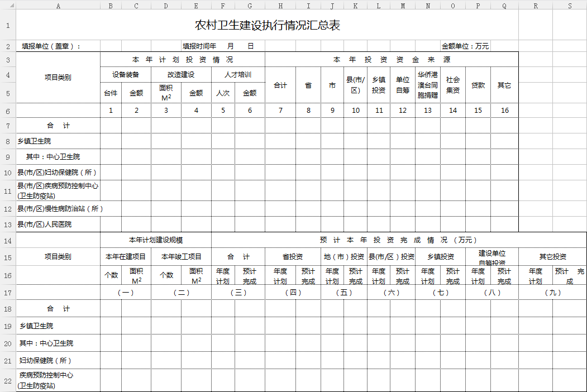Select row header 22
This screenshot has height=392, width=587.
8,380
